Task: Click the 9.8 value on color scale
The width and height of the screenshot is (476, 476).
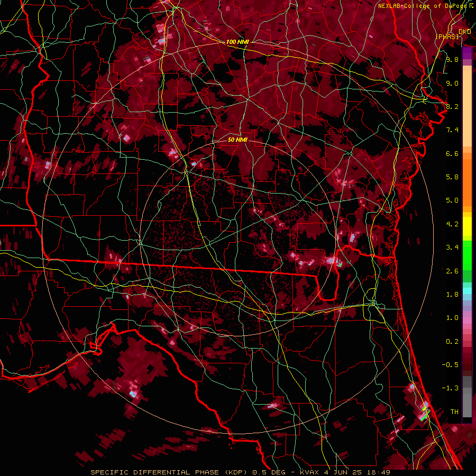Action: pos(452,59)
